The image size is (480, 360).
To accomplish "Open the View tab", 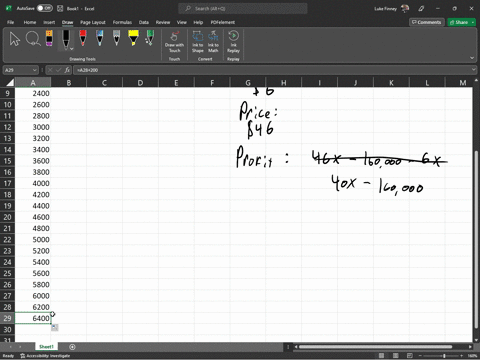I will [182, 22].
